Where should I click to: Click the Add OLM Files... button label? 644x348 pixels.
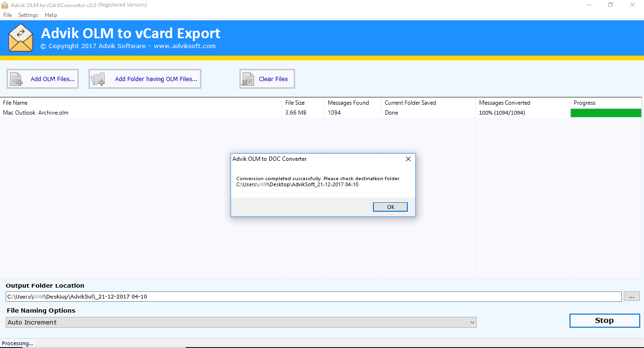[x=53, y=79]
